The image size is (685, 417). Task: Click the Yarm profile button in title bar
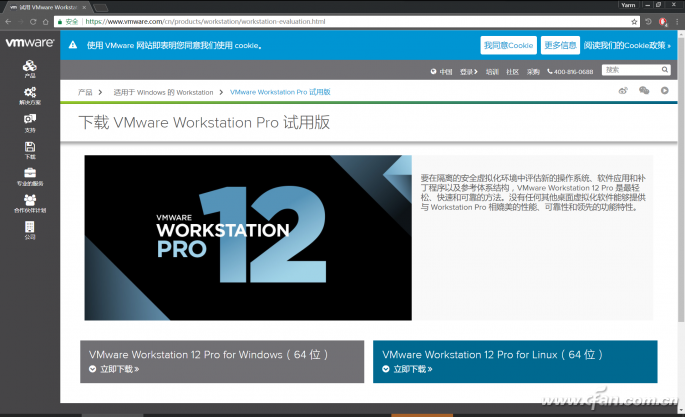click(x=628, y=5)
